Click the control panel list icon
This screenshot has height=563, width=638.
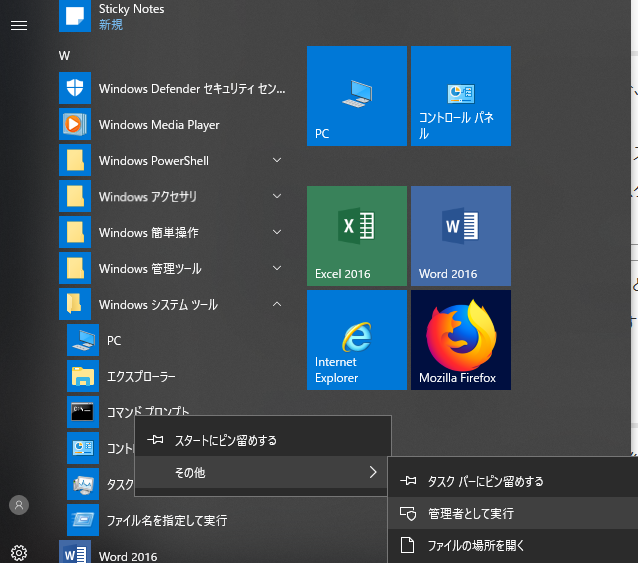click(x=83, y=448)
